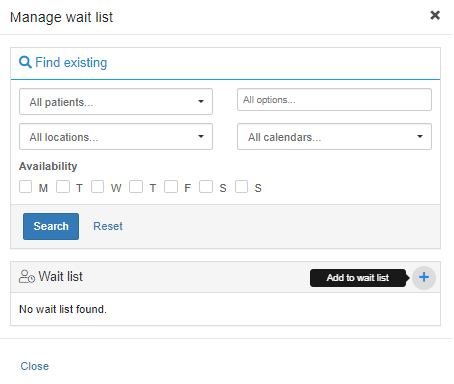Toggle the Thursday availability checkbox

point(136,187)
